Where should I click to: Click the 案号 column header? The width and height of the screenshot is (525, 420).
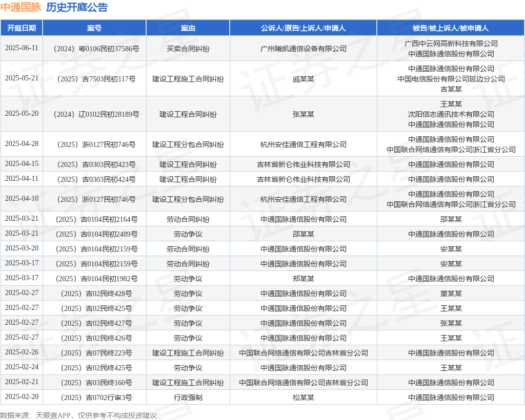pos(94,28)
